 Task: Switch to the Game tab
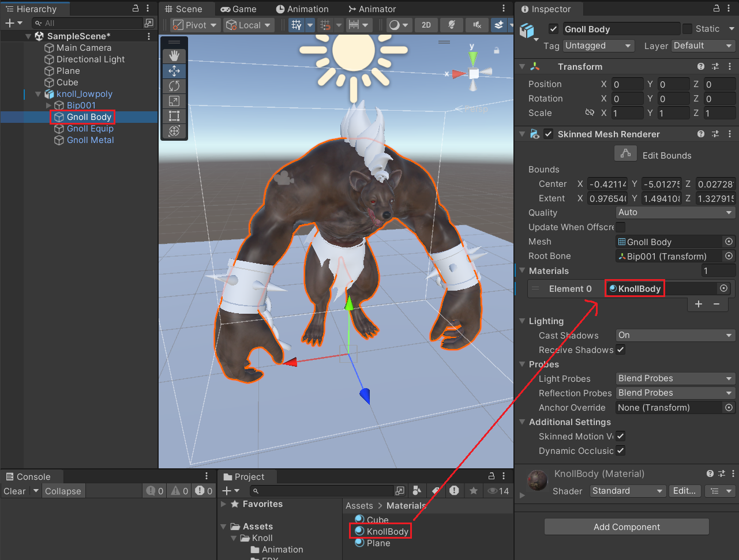point(239,9)
